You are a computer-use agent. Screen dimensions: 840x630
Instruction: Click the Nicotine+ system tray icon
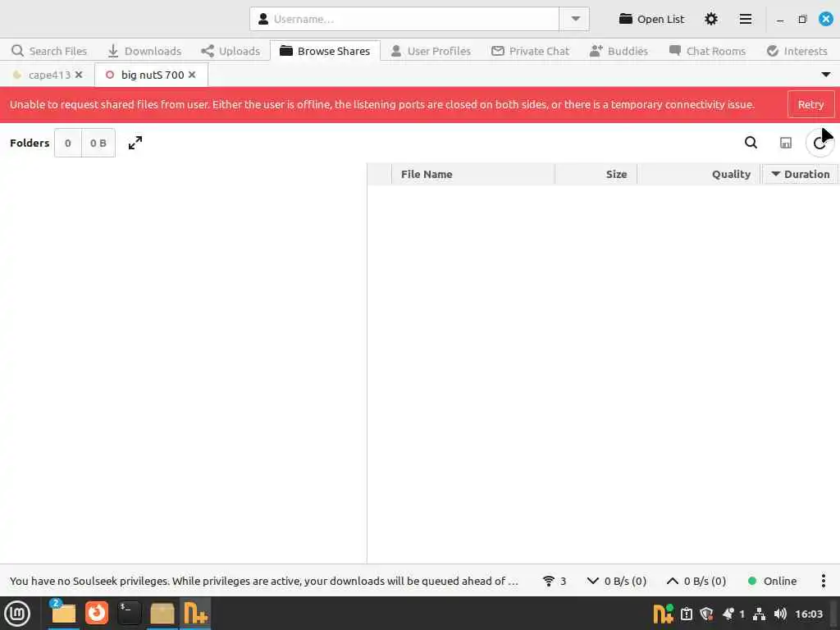pos(663,614)
